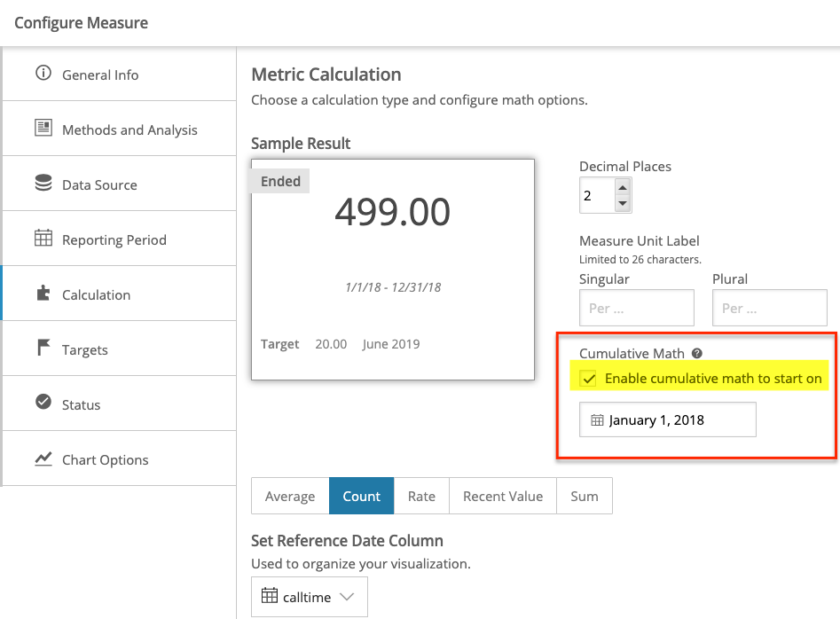The height and width of the screenshot is (619, 840).
Task: Go to Reporting Period section
Action: (120, 239)
